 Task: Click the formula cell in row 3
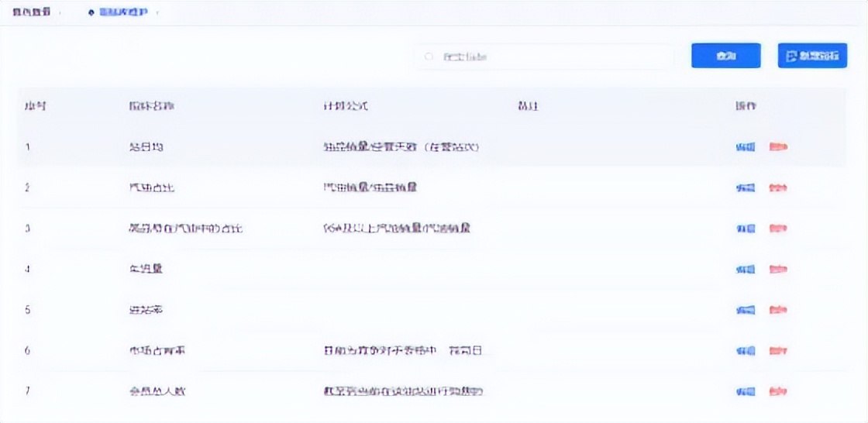tap(397, 228)
